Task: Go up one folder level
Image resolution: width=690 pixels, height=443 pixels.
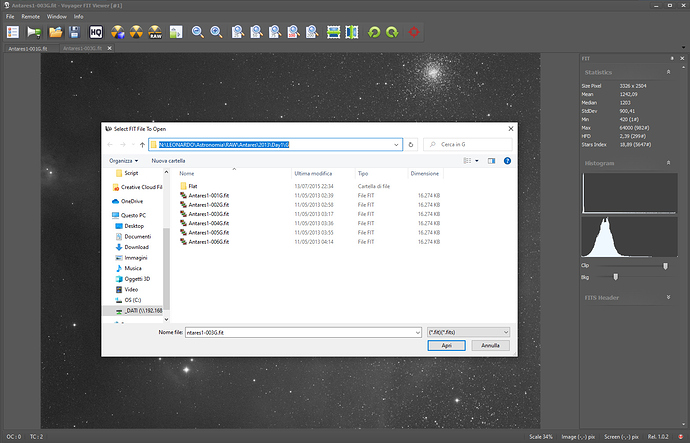Action: (142, 144)
